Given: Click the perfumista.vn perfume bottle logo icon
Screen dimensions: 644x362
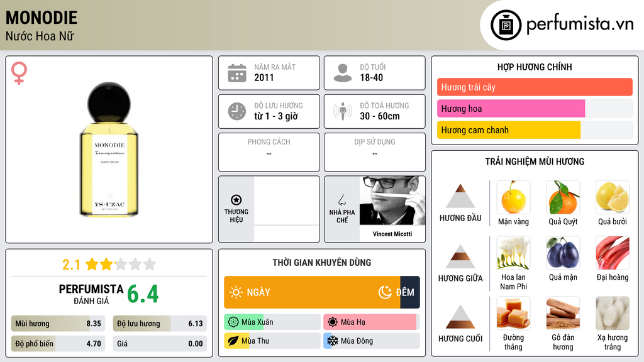Looking at the screenshot, I should [506, 25].
